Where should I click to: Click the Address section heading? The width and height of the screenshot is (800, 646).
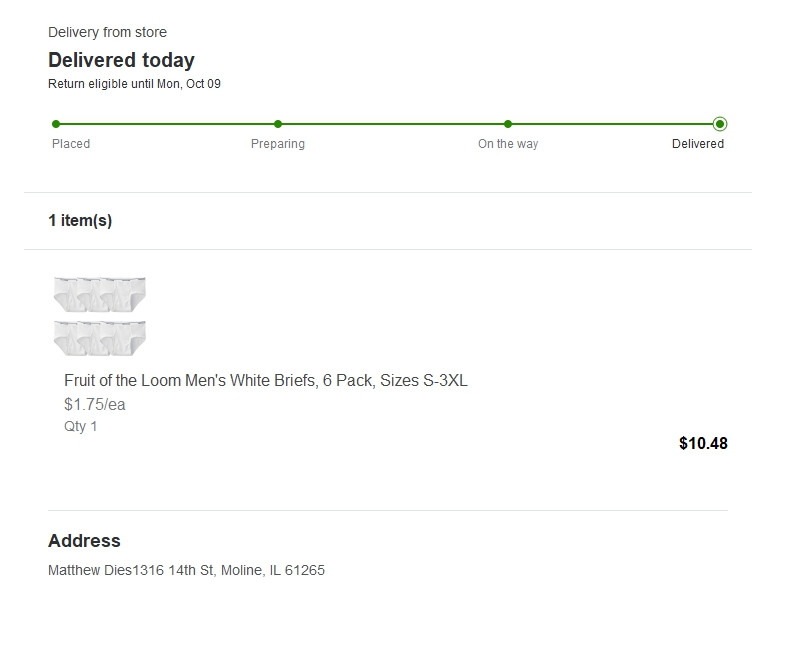[x=84, y=541]
